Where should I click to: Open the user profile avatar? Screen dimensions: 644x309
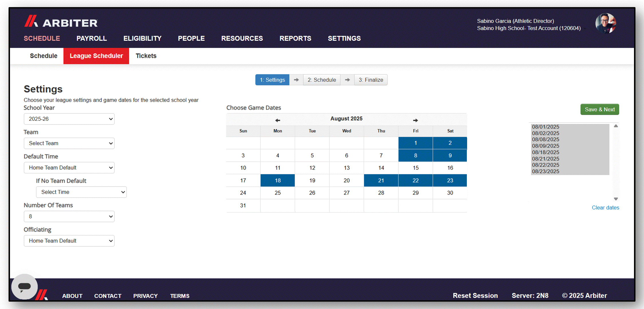[606, 23]
